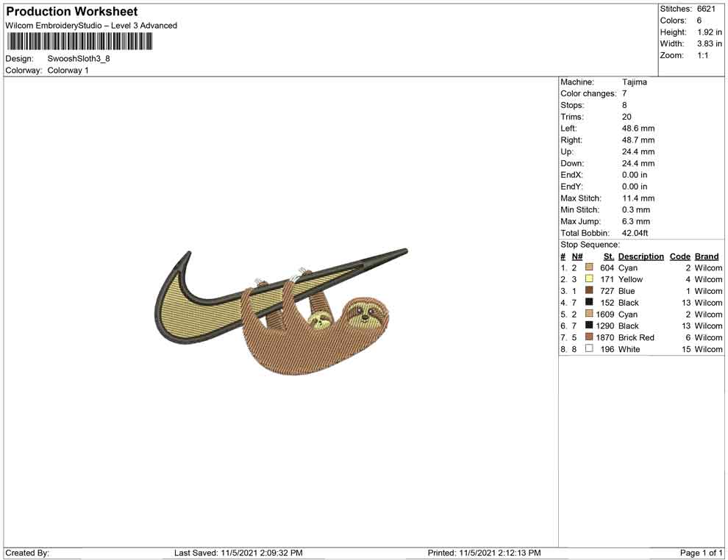Click the Max Jump value 6.3 mm
This screenshot has width=728, height=560.
636,221
